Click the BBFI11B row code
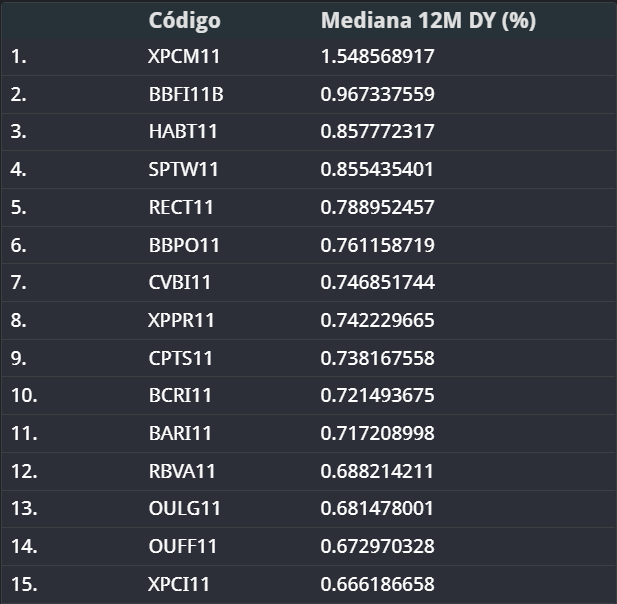Image resolution: width=617 pixels, height=604 pixels. pyautogui.click(x=186, y=94)
